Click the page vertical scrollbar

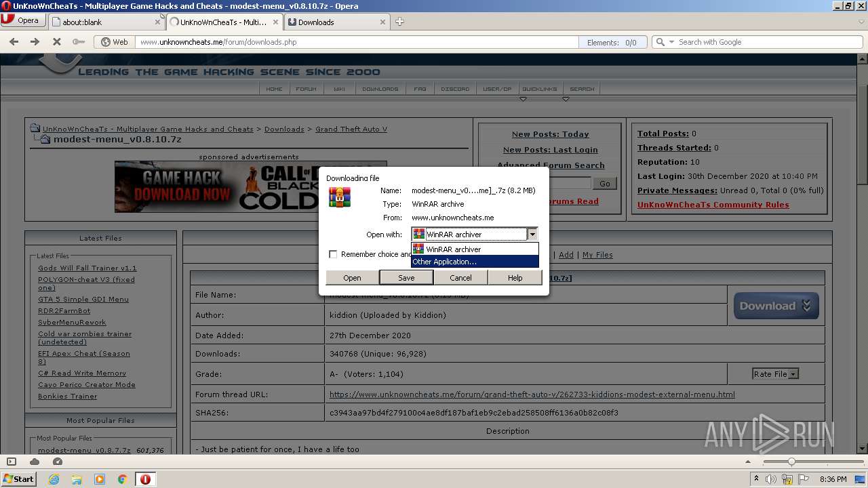tap(863, 254)
